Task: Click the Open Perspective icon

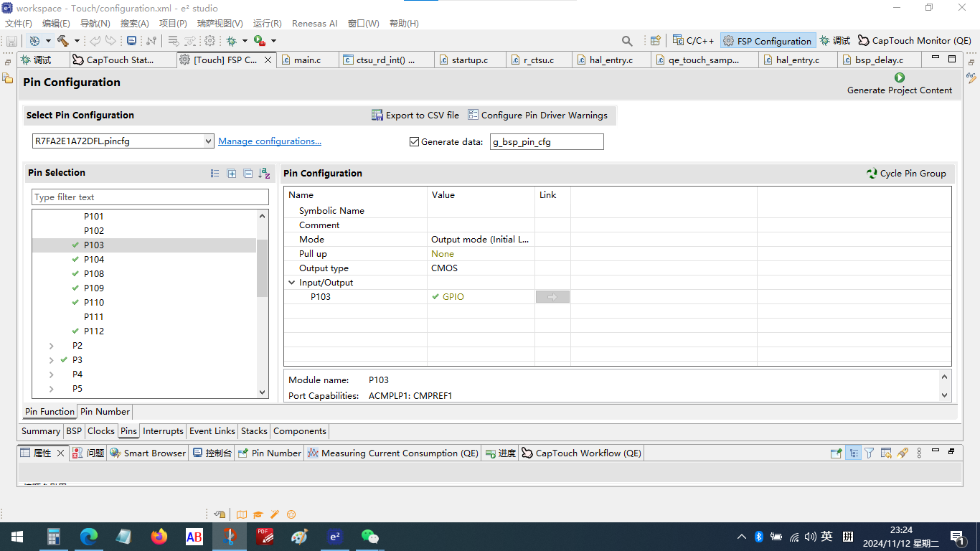Action: coord(655,41)
